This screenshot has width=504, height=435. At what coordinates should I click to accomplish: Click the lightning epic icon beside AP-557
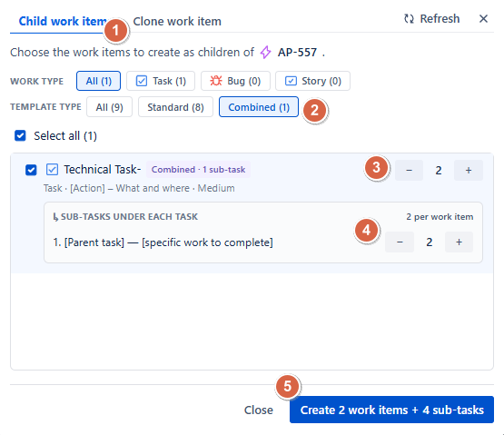coord(265,52)
